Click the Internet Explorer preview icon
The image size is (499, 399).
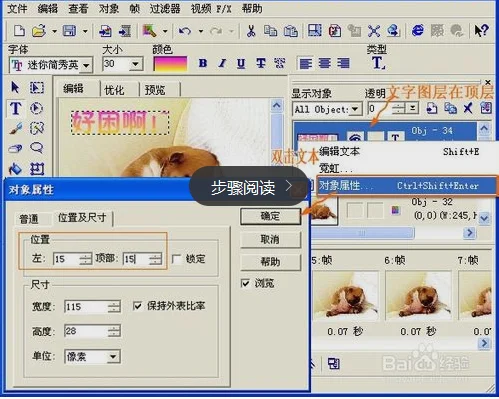[418, 31]
